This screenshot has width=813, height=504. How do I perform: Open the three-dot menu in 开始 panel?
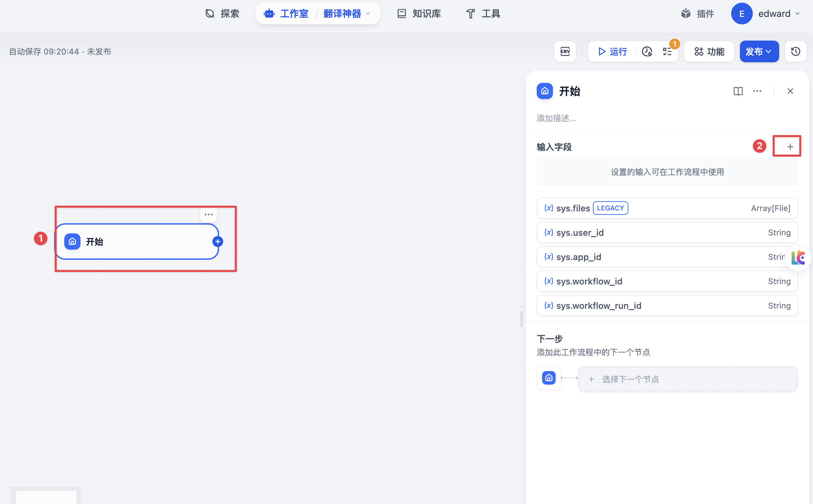(x=757, y=91)
